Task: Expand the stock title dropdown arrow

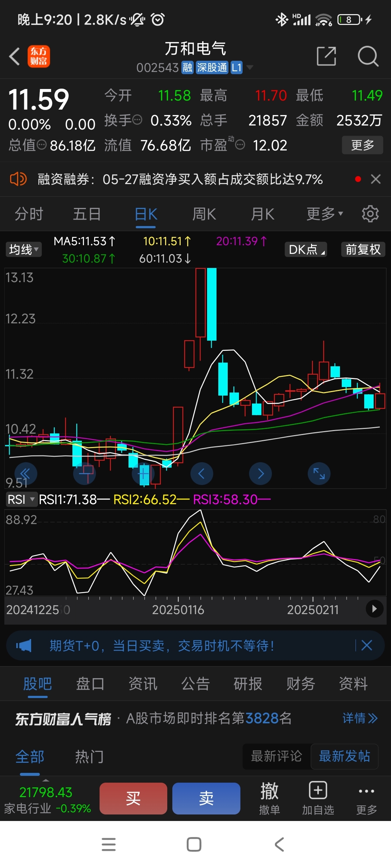Action: (250, 67)
